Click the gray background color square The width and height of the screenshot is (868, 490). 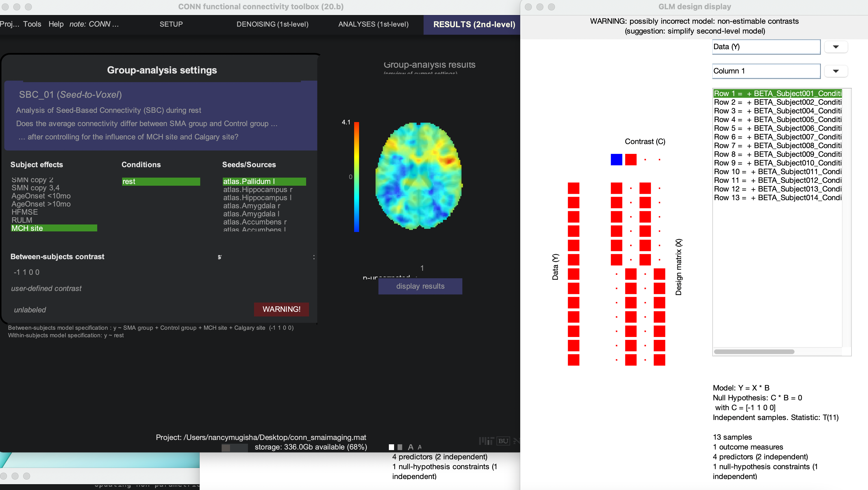tap(400, 447)
